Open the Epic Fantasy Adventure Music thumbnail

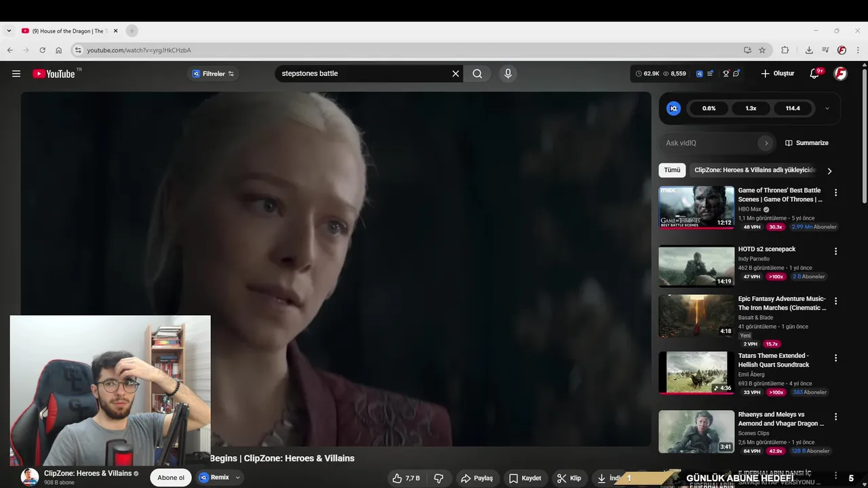(x=696, y=316)
